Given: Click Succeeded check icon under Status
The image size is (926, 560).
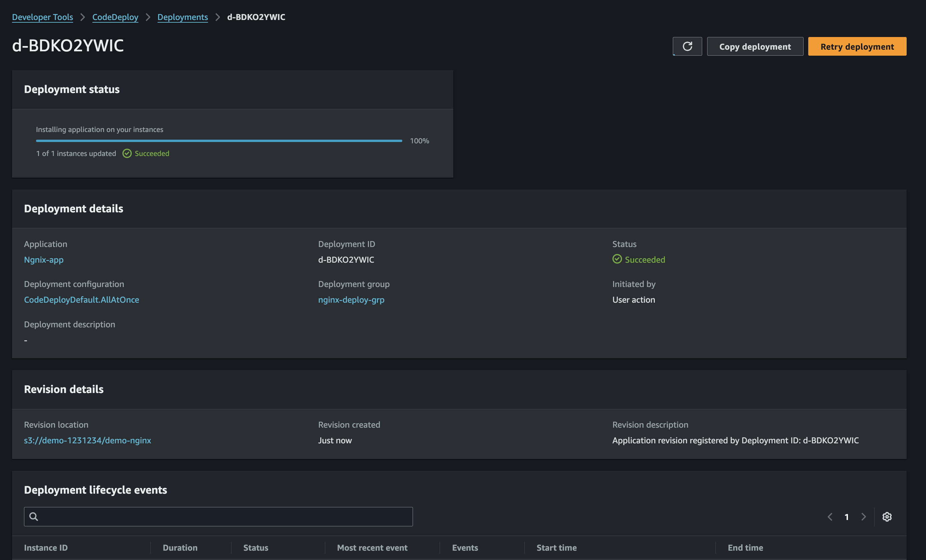Looking at the screenshot, I should pos(617,259).
